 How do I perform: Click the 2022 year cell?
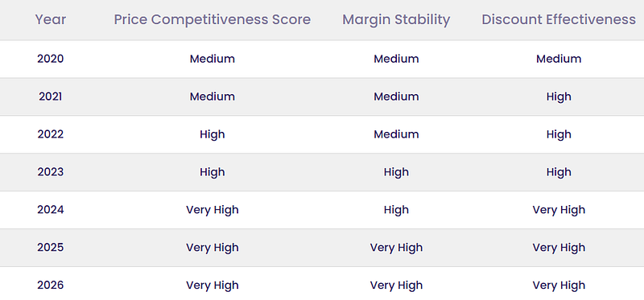pos(50,134)
